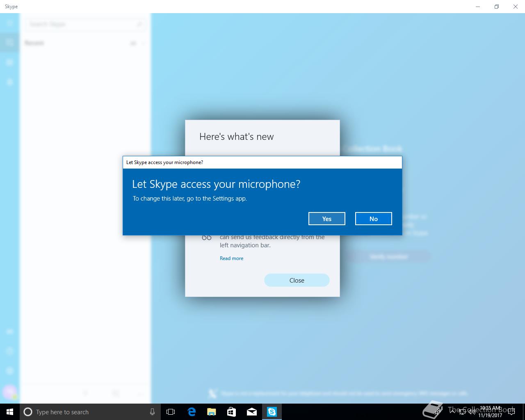Open the Action Center notifications icon
The height and width of the screenshot is (420, 525).
pos(511,412)
